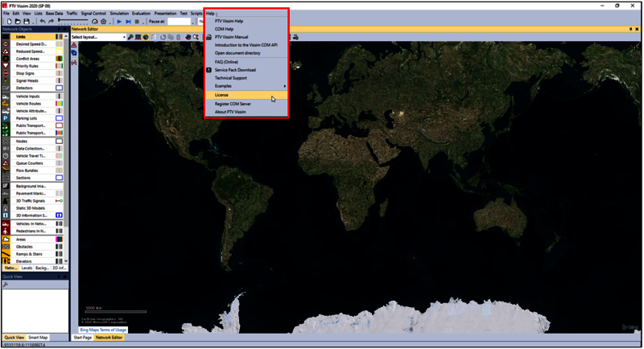This screenshot has height=349, width=644.
Task: Start continuous simulation with the play button
Action: [x=120, y=22]
